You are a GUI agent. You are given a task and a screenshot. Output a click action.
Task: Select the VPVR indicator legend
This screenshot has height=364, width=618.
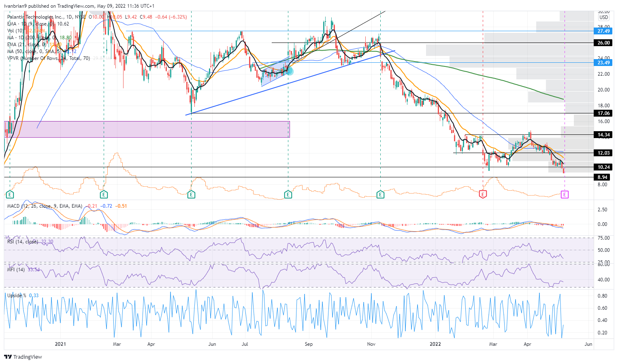49,58
